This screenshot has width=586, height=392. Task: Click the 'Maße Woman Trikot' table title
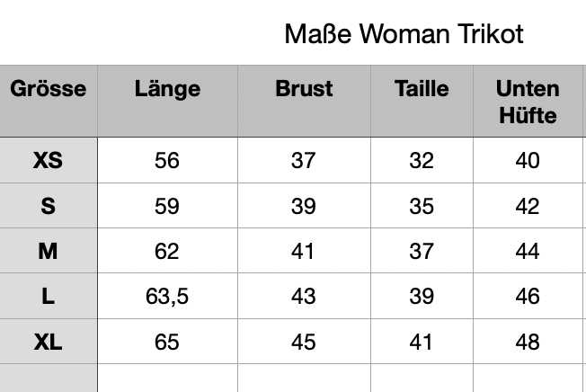click(x=404, y=34)
